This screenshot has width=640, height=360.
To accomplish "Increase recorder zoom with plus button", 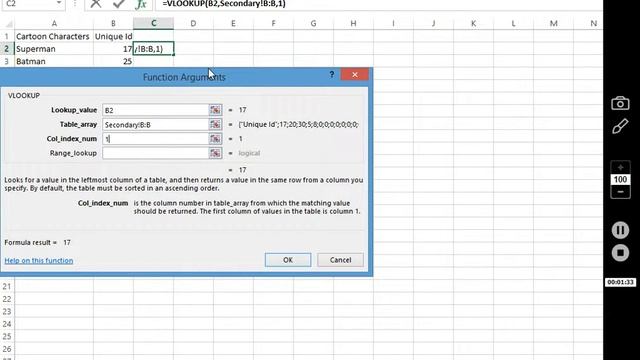I will [x=620, y=168].
